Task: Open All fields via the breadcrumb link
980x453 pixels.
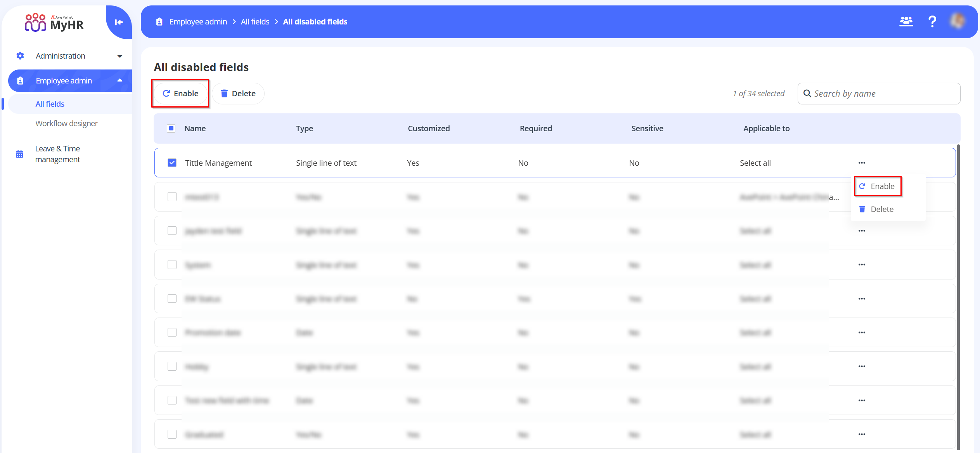Action: [x=255, y=21]
